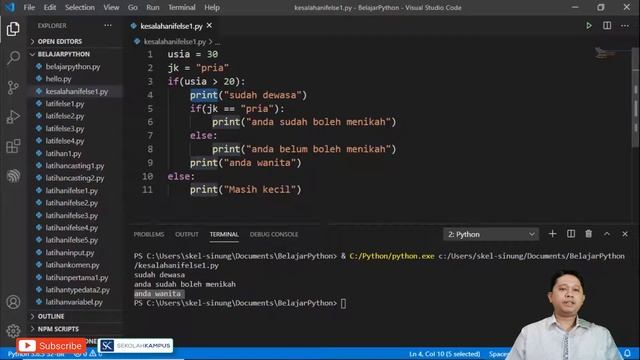The height and width of the screenshot is (360, 640).
Task: Click the cursor position 'Ln 4, Col 10' status
Action: pos(444,354)
